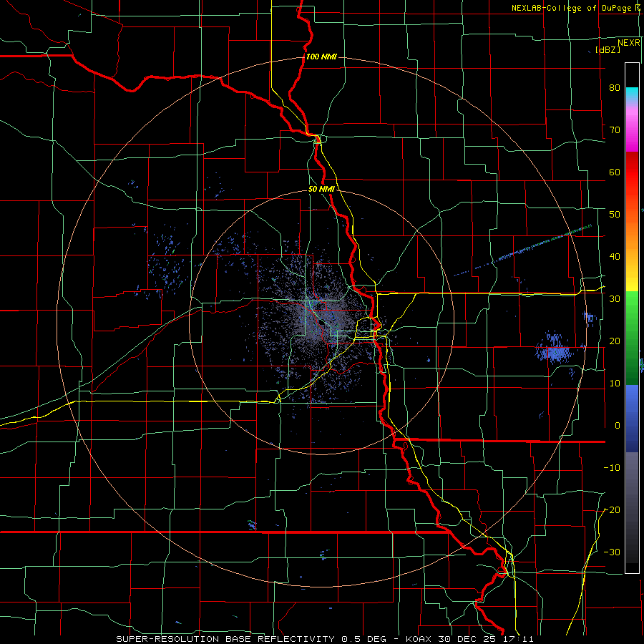Click the 70 value on the dBZ scale
Image resolution: width=644 pixels, height=644 pixels.
[x=615, y=130]
